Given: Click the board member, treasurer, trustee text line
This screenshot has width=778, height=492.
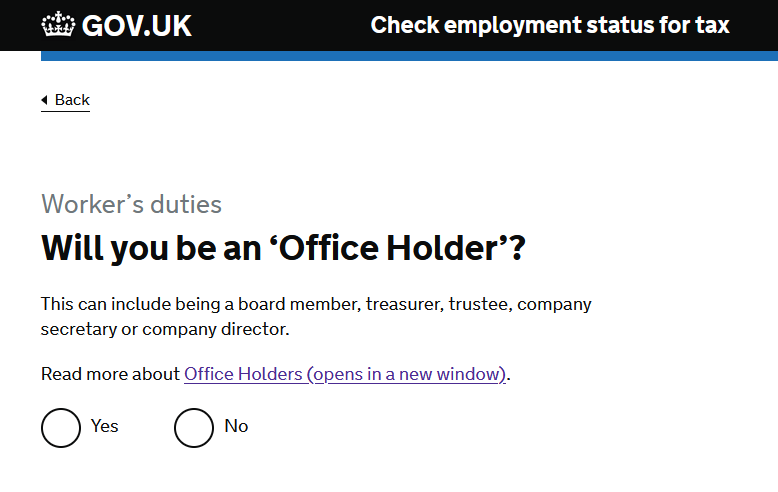Looking at the screenshot, I should [316, 304].
